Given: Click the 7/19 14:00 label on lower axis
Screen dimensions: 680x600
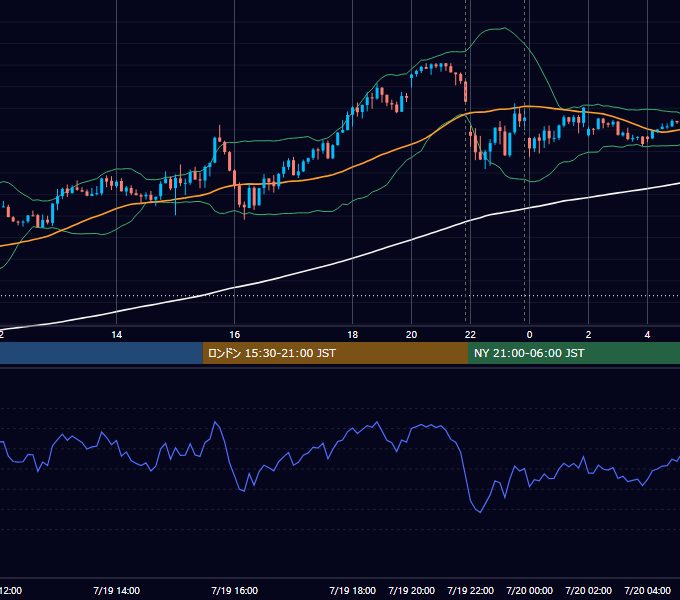Looking at the screenshot, I should click(117, 590).
